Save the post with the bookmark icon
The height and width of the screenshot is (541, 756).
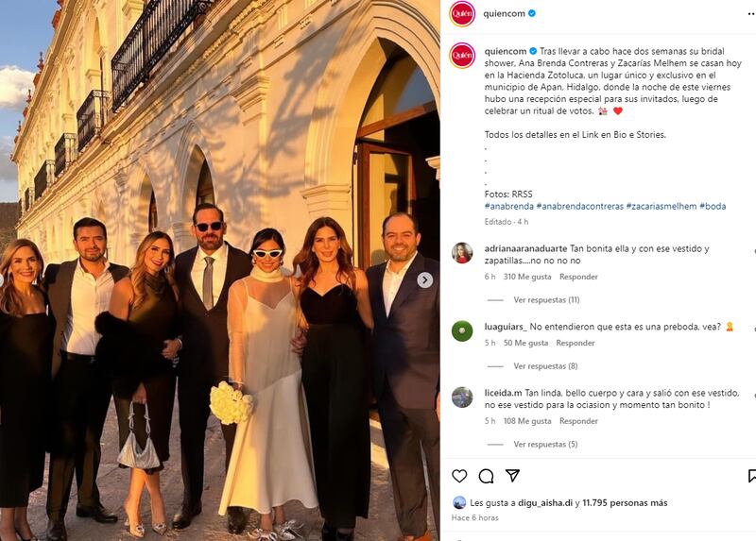coord(751,476)
